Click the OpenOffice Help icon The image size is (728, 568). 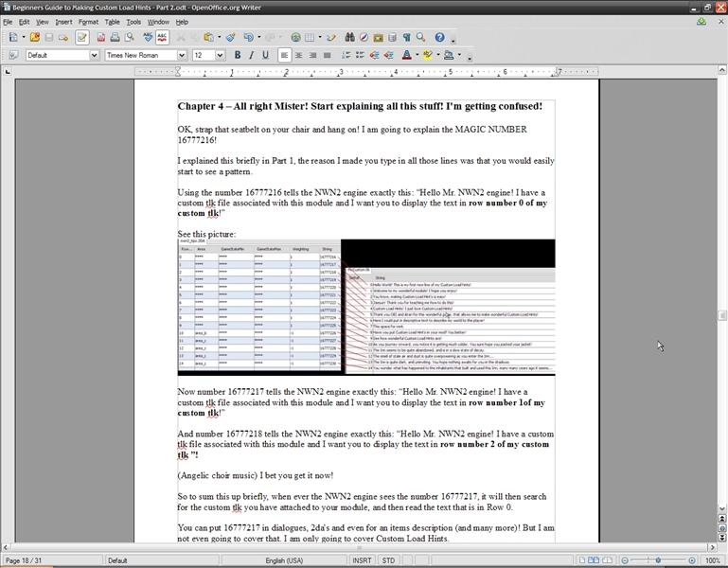click(x=439, y=38)
